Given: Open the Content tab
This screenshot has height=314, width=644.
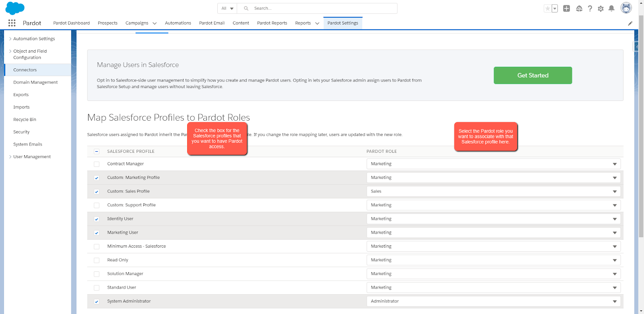Looking at the screenshot, I should 241,23.
